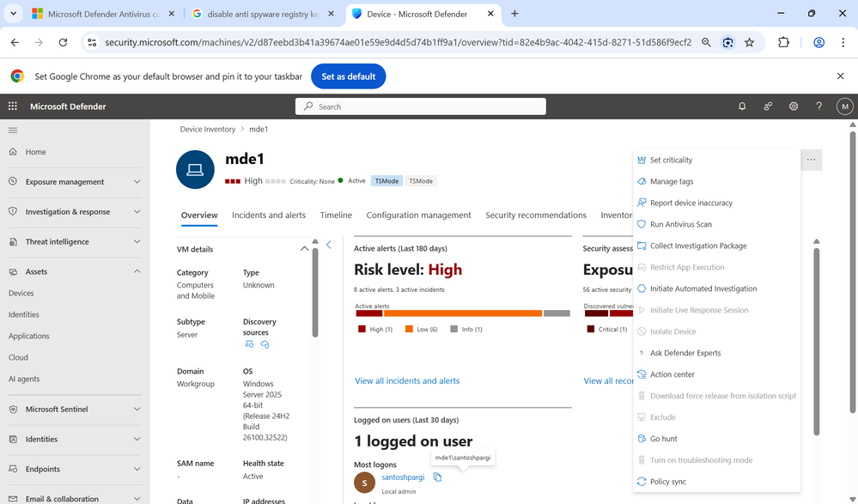Open the notifications bell icon
Viewport: 858px width, 504px height.
point(741,106)
